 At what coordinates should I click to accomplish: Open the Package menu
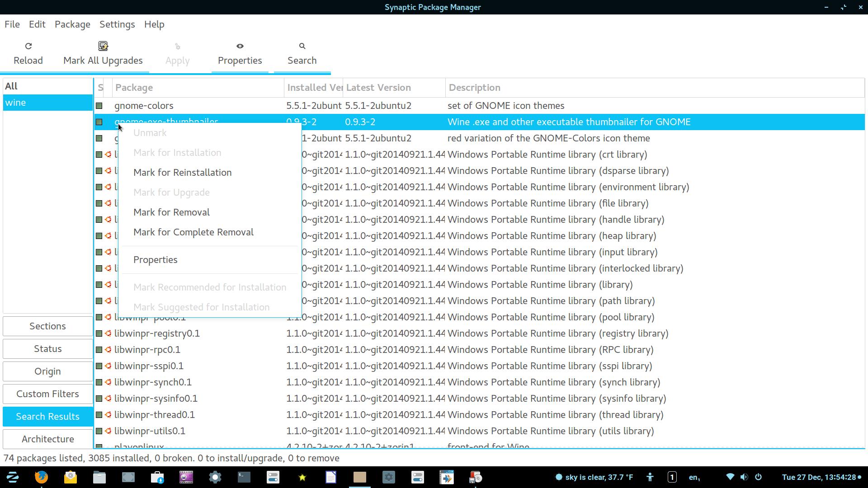(x=72, y=24)
